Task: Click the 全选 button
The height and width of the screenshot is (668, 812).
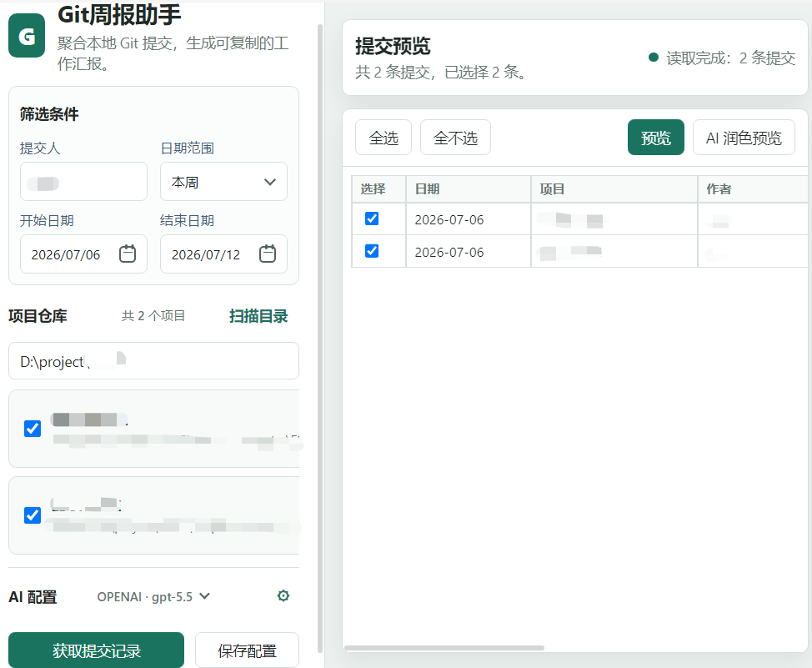Action: [383, 138]
